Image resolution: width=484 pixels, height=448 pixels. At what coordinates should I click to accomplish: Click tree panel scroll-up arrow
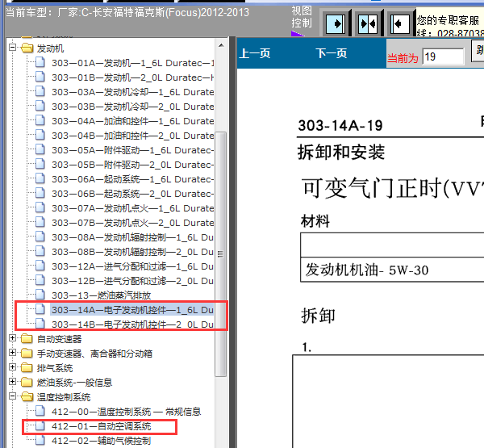(221, 45)
